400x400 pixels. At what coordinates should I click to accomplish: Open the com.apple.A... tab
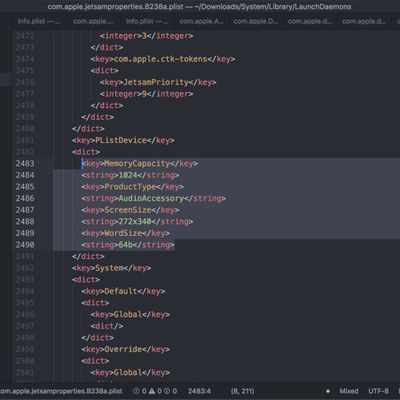tap(201, 21)
